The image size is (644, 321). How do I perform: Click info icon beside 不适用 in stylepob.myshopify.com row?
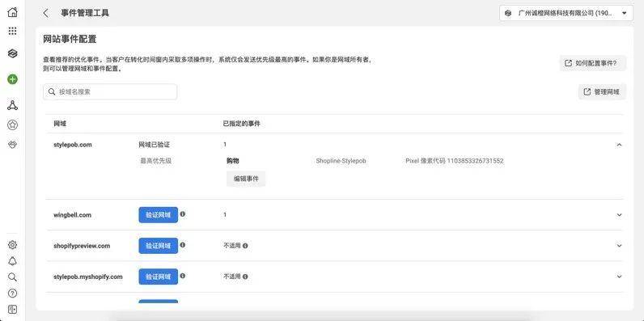[x=245, y=277]
